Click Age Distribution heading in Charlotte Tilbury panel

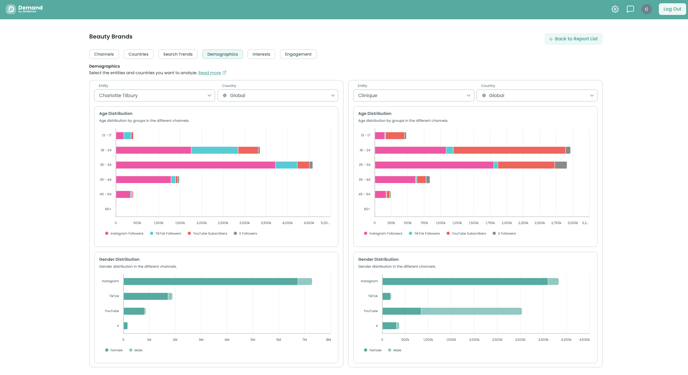point(116,114)
